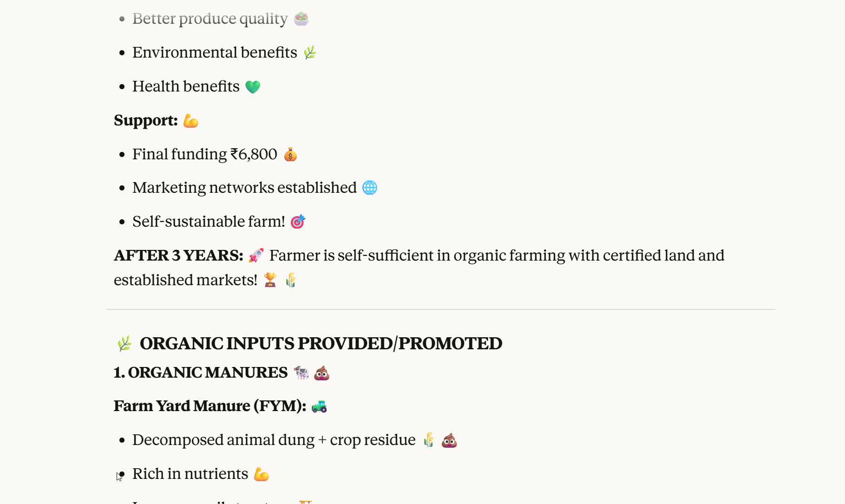Click the Farm Yard Manure (FYM) subheading
Viewport: 845px width, 504px height.
pyautogui.click(x=210, y=406)
